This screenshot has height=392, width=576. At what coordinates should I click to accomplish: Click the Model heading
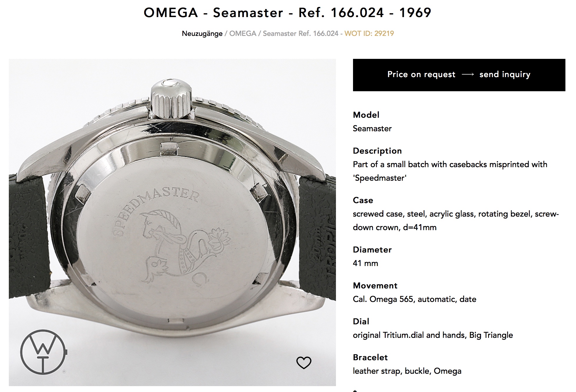[366, 115]
